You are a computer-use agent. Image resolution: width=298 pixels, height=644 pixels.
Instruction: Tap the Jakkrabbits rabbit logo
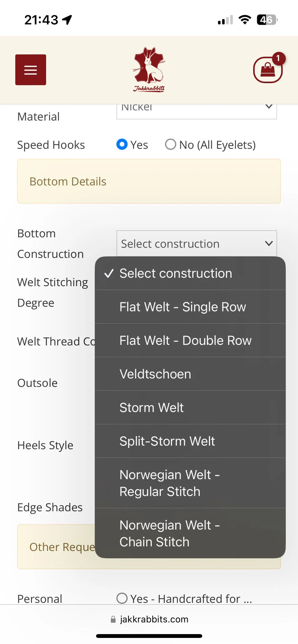(149, 69)
